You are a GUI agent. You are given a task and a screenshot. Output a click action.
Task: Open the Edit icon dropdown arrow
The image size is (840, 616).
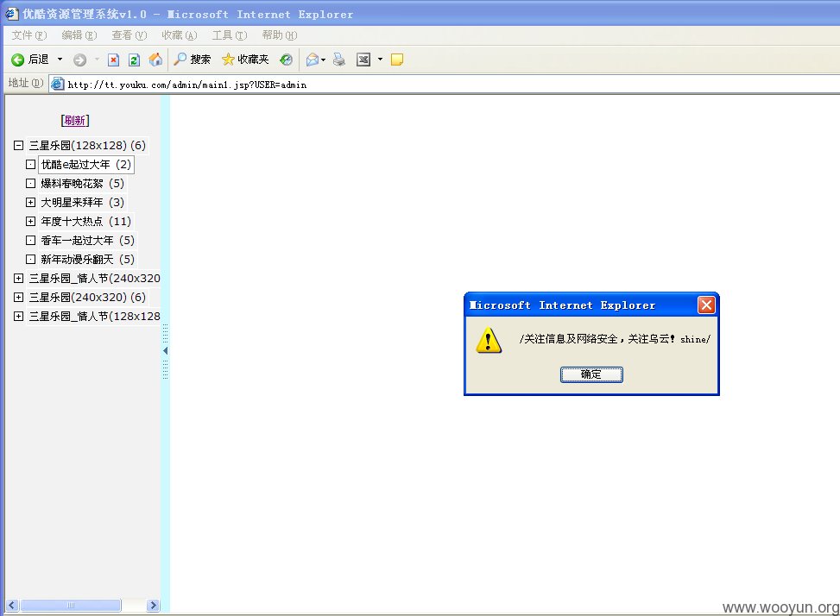pyautogui.click(x=380, y=60)
